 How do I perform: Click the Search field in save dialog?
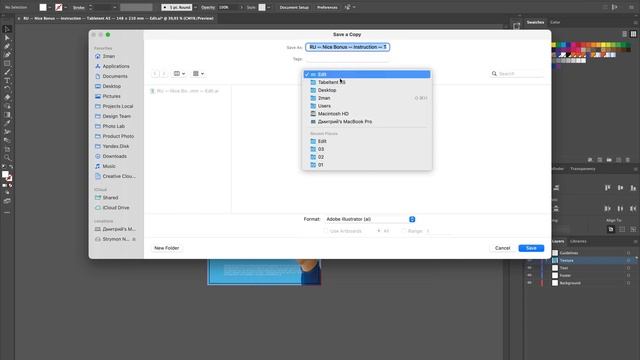pyautogui.click(x=517, y=74)
